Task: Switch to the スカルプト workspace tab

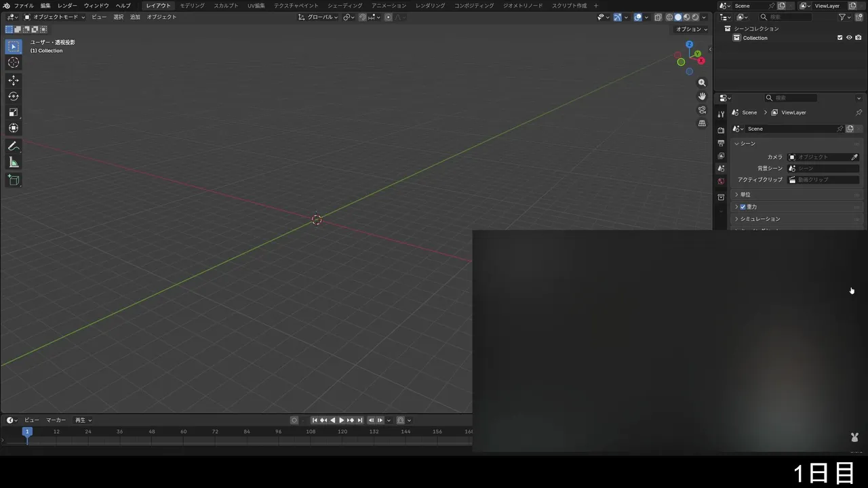Action: [226, 5]
